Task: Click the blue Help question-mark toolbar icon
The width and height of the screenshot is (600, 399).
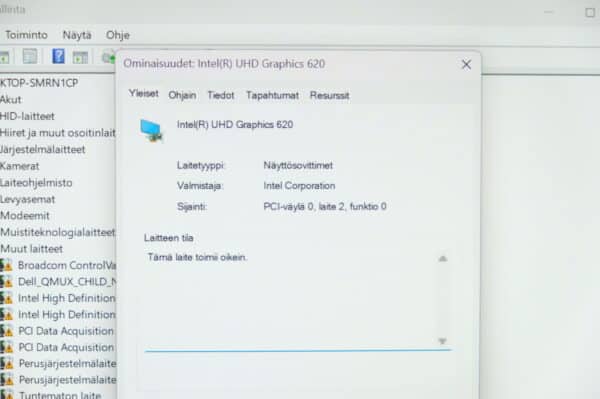Action: [x=58, y=56]
